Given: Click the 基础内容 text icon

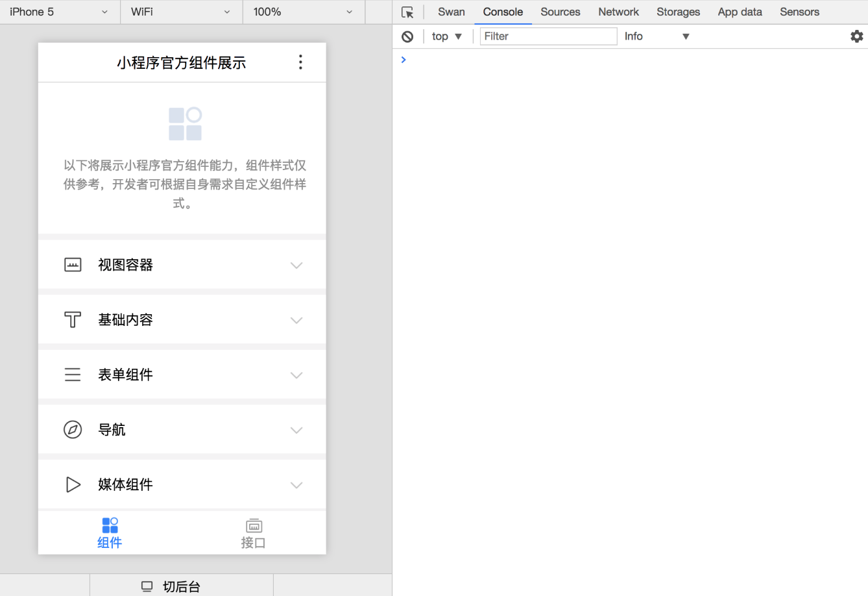Looking at the screenshot, I should point(73,319).
